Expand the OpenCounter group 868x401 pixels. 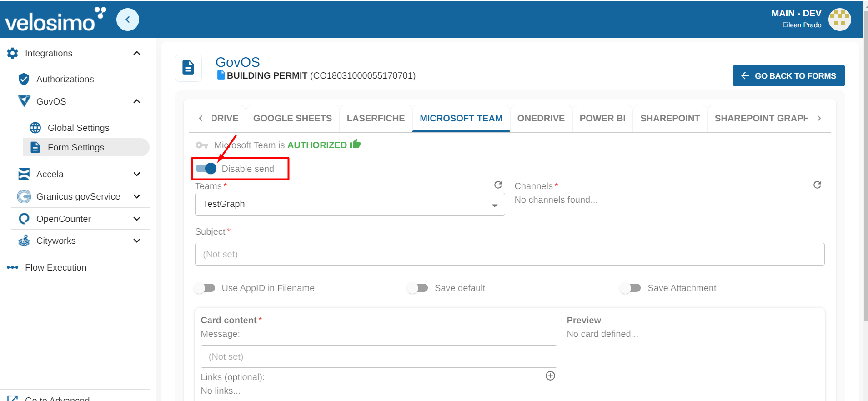pyautogui.click(x=137, y=219)
